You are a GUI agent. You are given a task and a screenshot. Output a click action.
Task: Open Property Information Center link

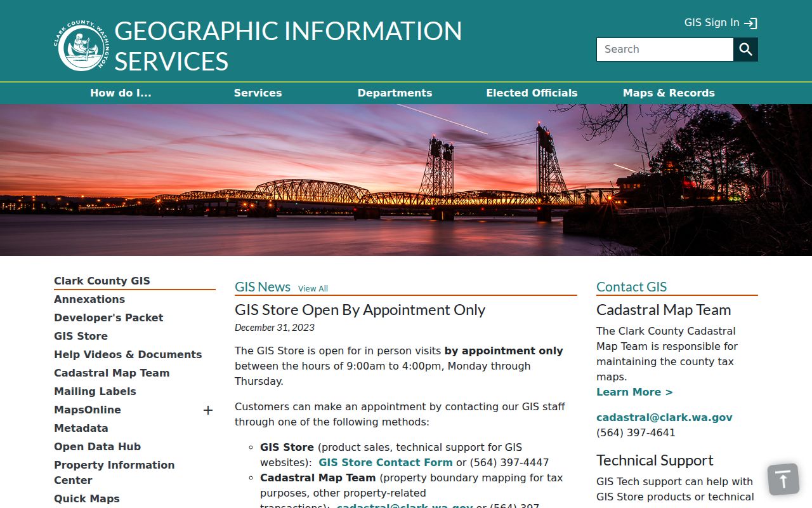(x=114, y=472)
